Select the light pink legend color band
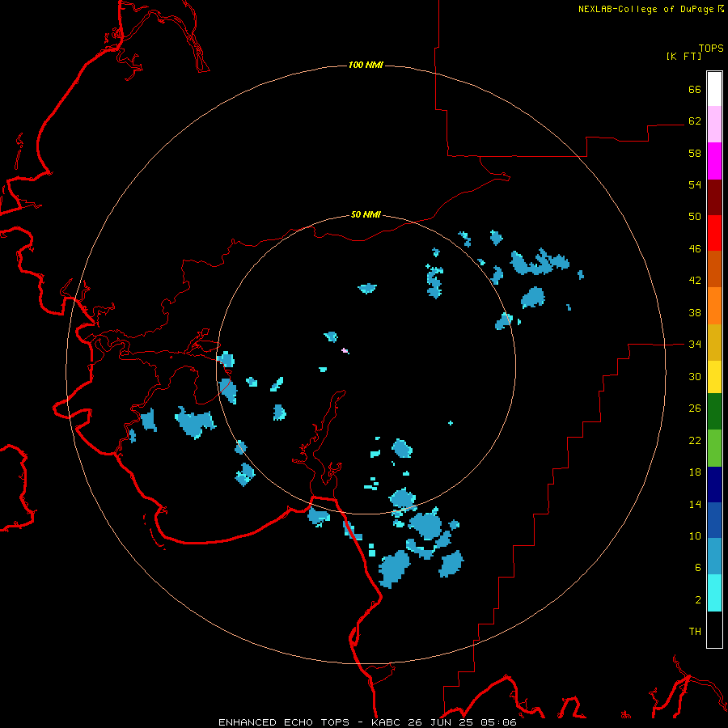 tap(714, 125)
